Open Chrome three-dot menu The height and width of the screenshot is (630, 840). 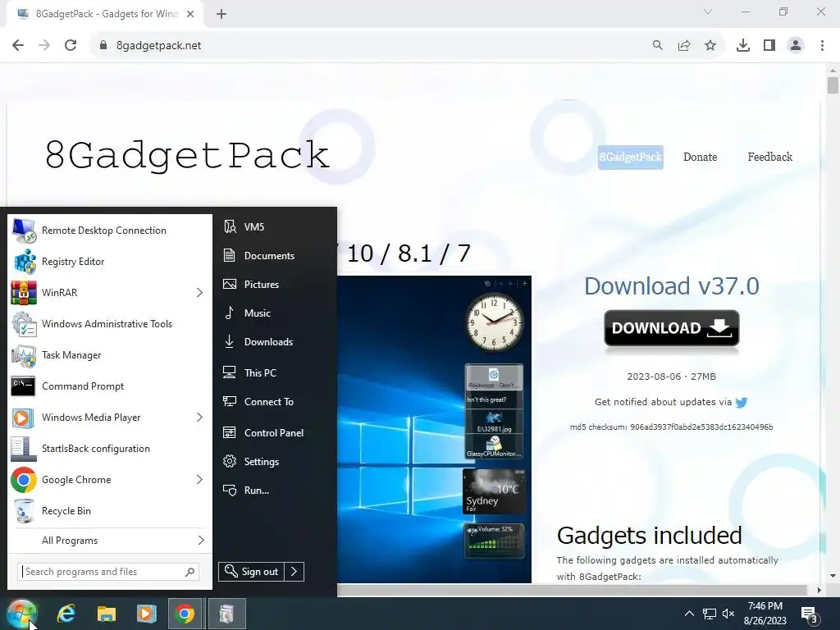click(x=822, y=46)
